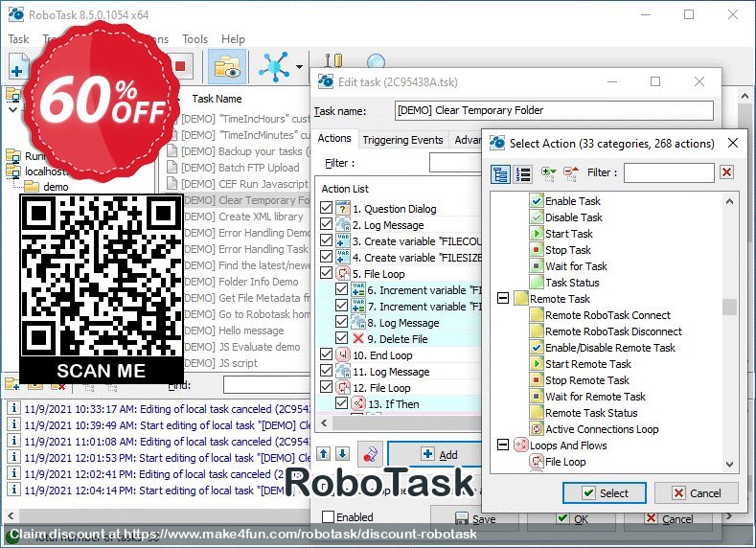The width and height of the screenshot is (756, 548).
Task: Select the Stop Task action
Action: click(x=568, y=250)
